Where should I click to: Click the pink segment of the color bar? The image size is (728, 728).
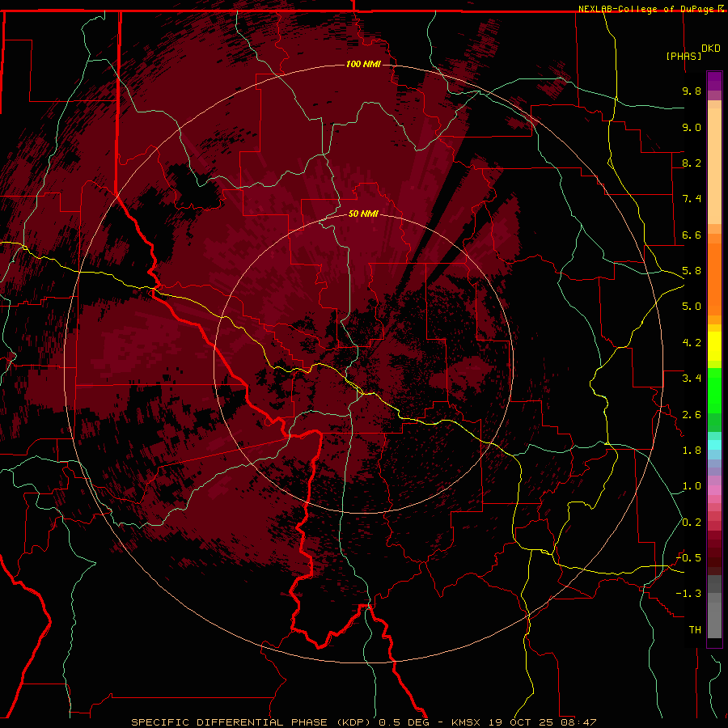pyautogui.click(x=714, y=490)
